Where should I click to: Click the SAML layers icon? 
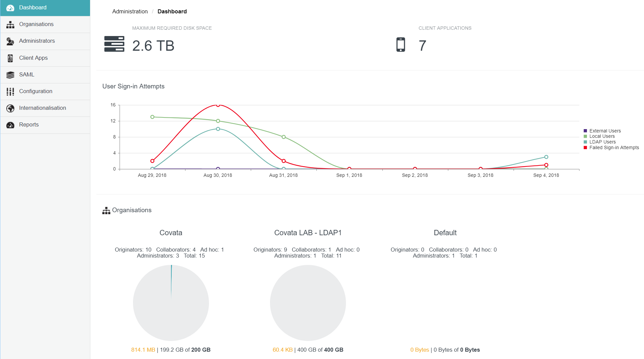(x=10, y=75)
